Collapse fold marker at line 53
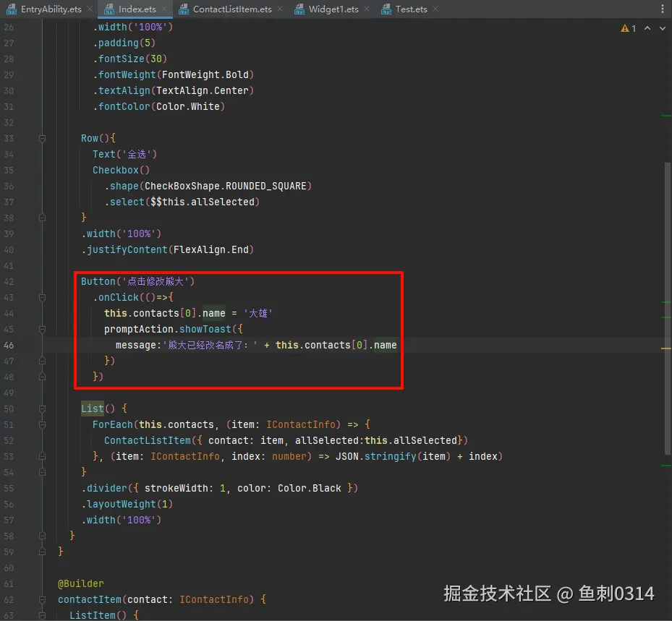The height and width of the screenshot is (621, 672). coord(42,457)
